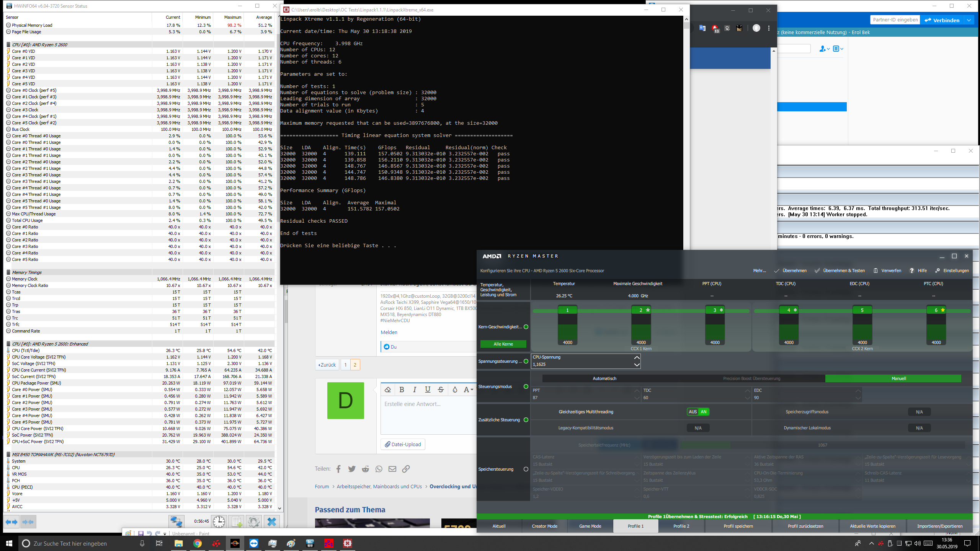Click the blue X icon in HWiNFO toolbar
Image resolution: width=980 pixels, height=551 pixels.
[x=272, y=522]
